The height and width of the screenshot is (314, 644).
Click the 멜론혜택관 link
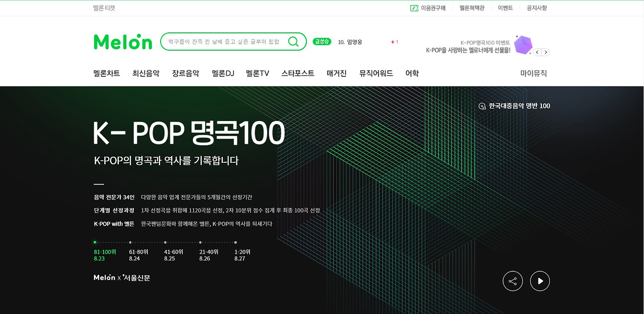coord(472,8)
